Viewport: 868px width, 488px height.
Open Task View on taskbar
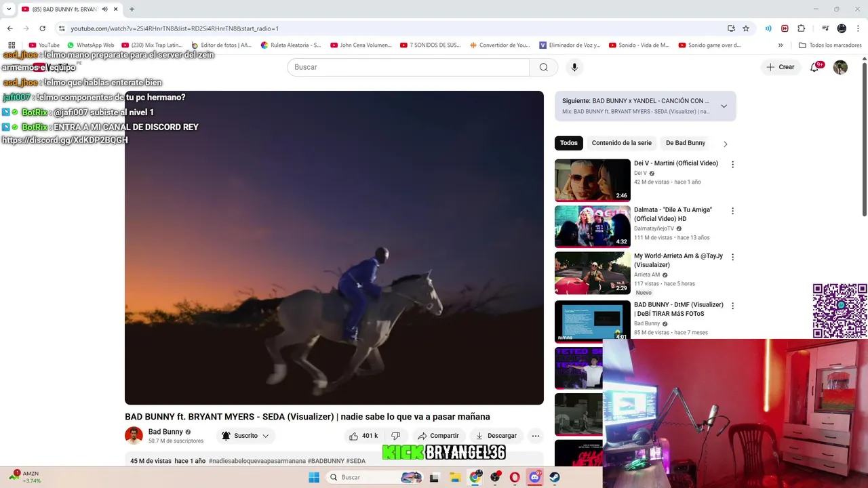click(x=434, y=477)
